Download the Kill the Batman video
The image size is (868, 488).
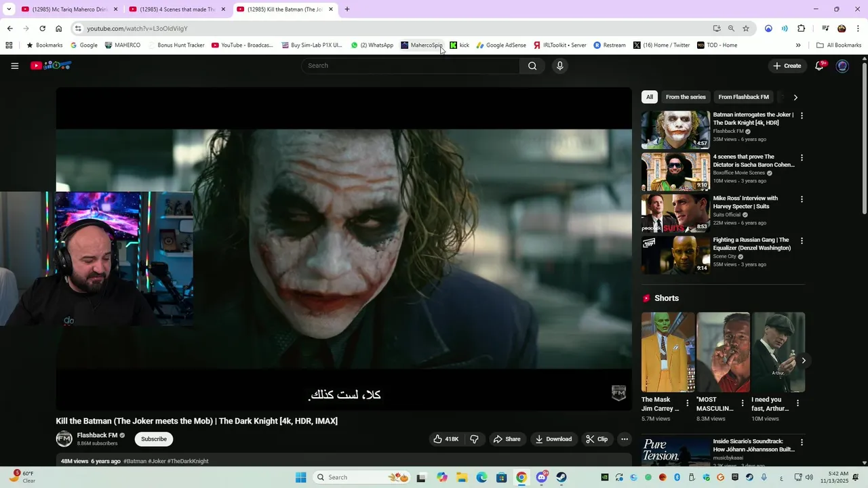pyautogui.click(x=554, y=439)
